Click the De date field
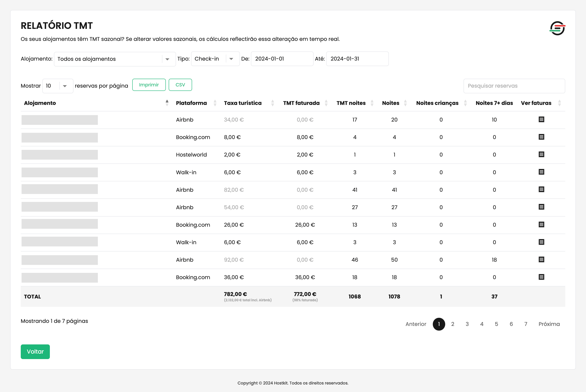The width and height of the screenshot is (586, 392). click(x=282, y=59)
